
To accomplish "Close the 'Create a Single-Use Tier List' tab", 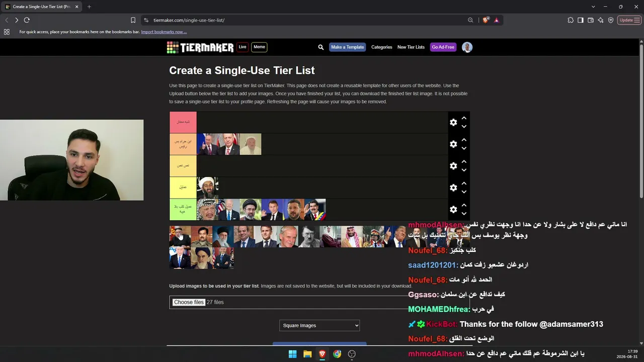I will 77,7.
